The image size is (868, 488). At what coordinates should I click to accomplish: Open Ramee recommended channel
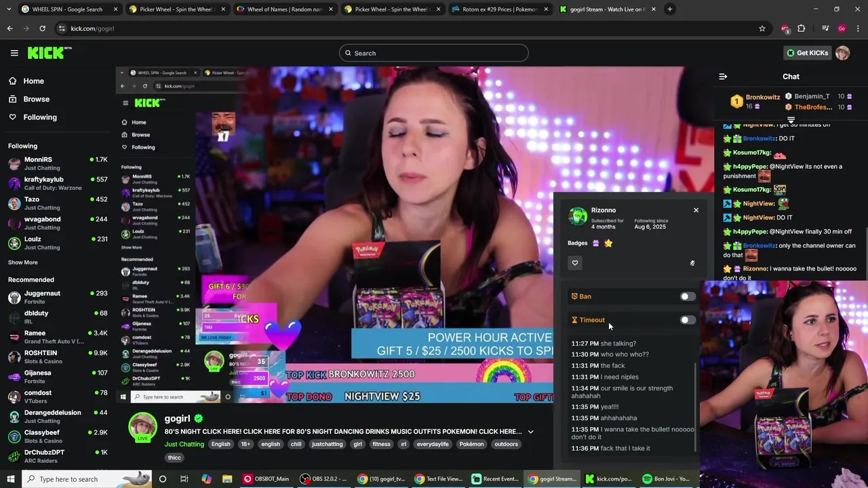(x=58, y=337)
